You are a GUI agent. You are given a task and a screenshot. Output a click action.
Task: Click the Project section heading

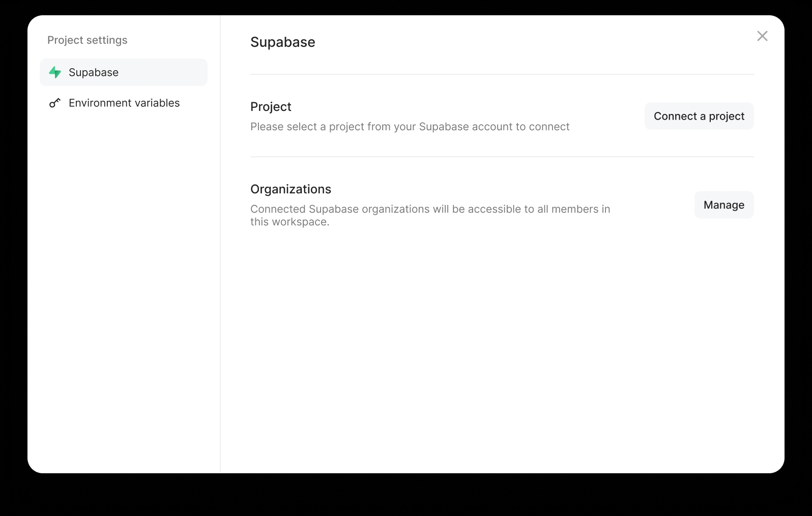click(271, 107)
